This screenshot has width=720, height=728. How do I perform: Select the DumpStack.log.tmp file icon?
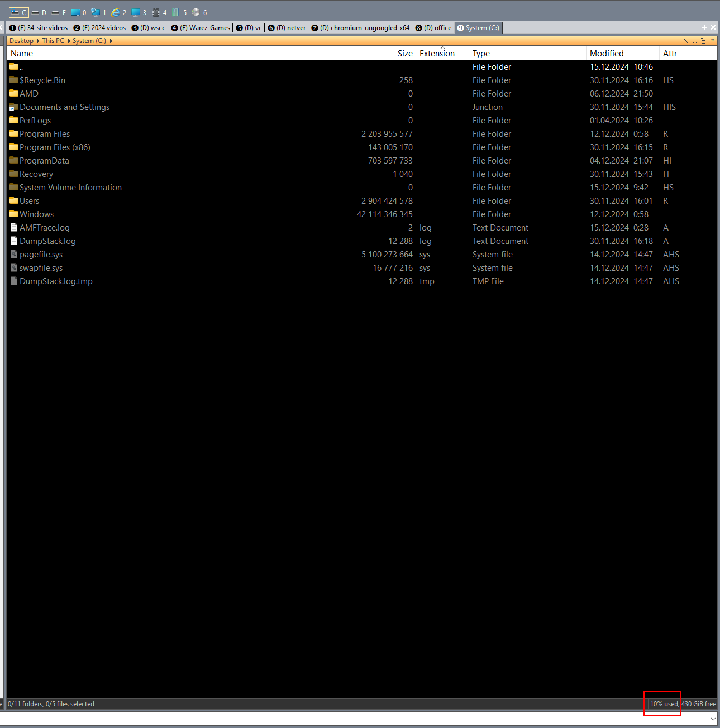click(x=14, y=281)
